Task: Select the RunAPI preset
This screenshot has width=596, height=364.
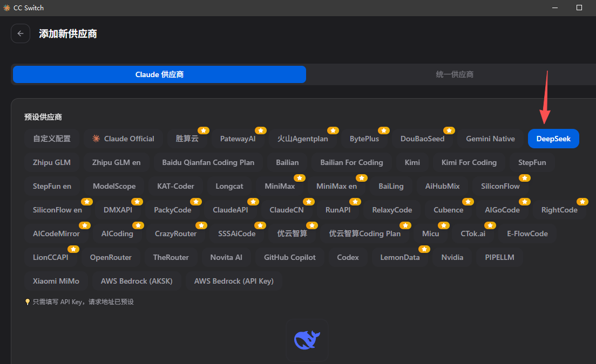Action: coord(338,210)
